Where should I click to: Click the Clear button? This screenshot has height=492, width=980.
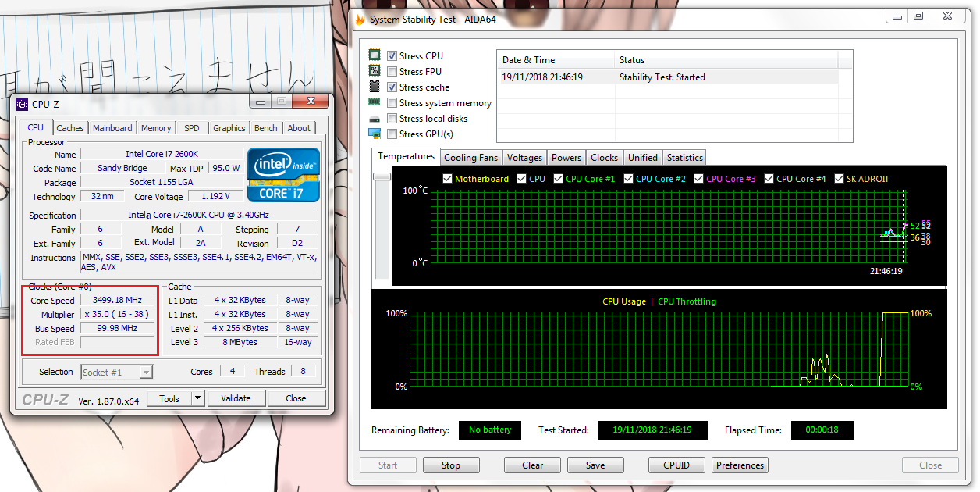pyautogui.click(x=533, y=465)
